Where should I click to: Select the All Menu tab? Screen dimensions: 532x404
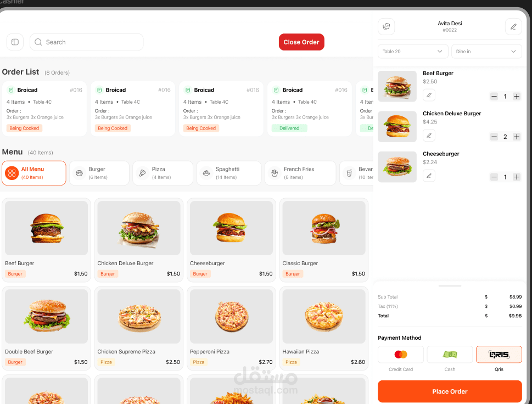34,173
